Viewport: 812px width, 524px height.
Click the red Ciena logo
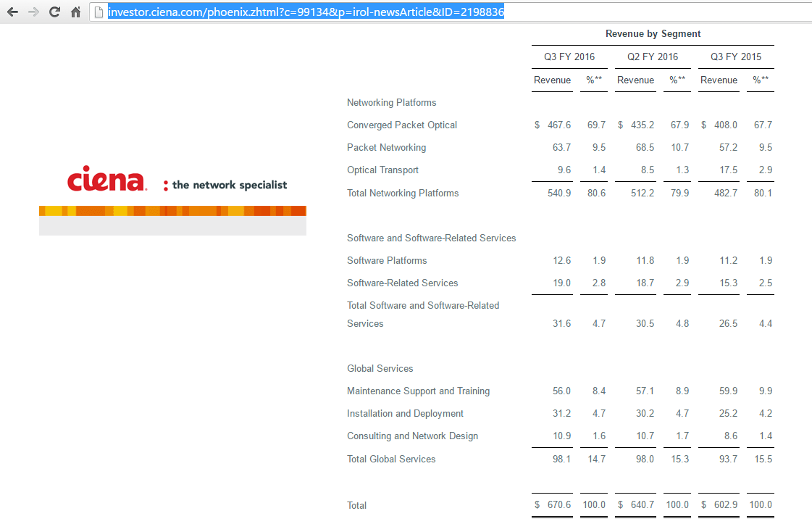pos(106,179)
